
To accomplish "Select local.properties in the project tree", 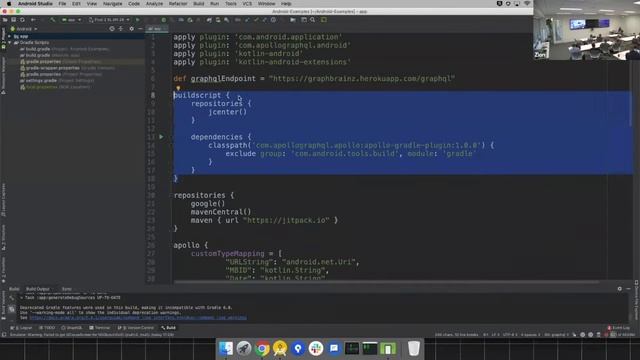I will point(55,87).
